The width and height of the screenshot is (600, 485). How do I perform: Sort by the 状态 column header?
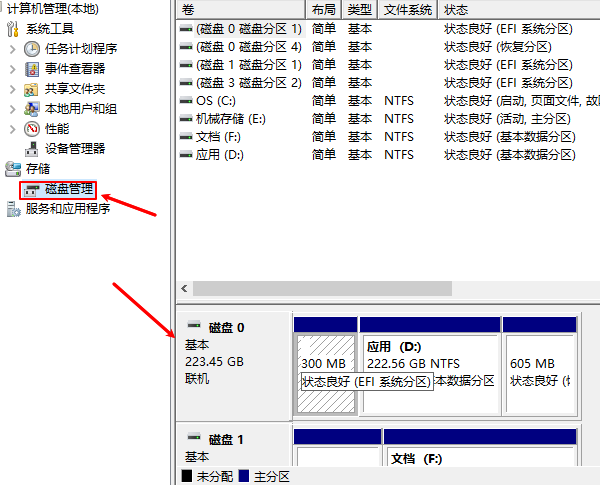click(x=519, y=10)
